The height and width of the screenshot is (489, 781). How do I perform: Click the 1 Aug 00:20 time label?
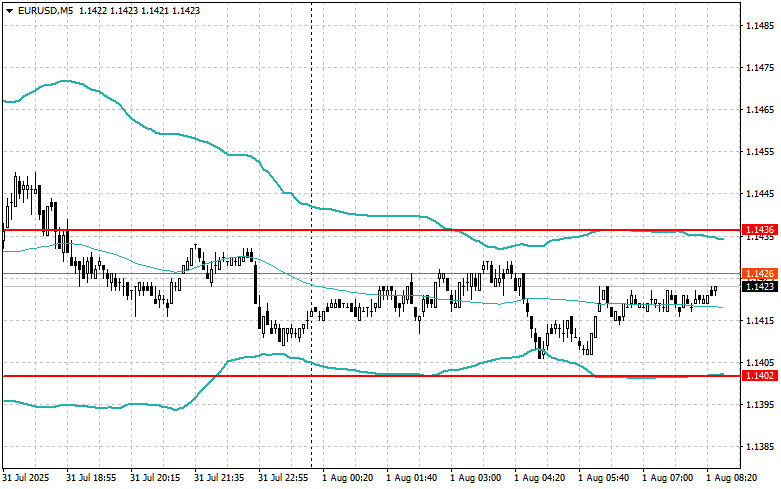[x=348, y=478]
